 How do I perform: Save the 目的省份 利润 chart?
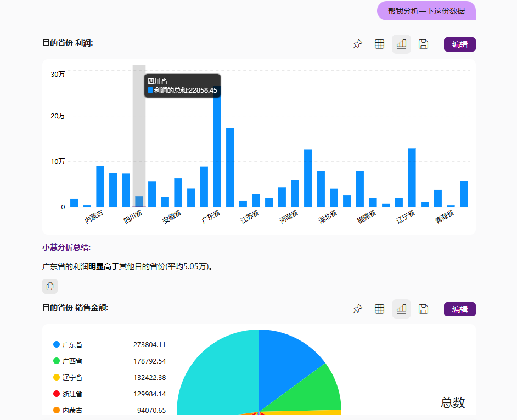point(423,44)
